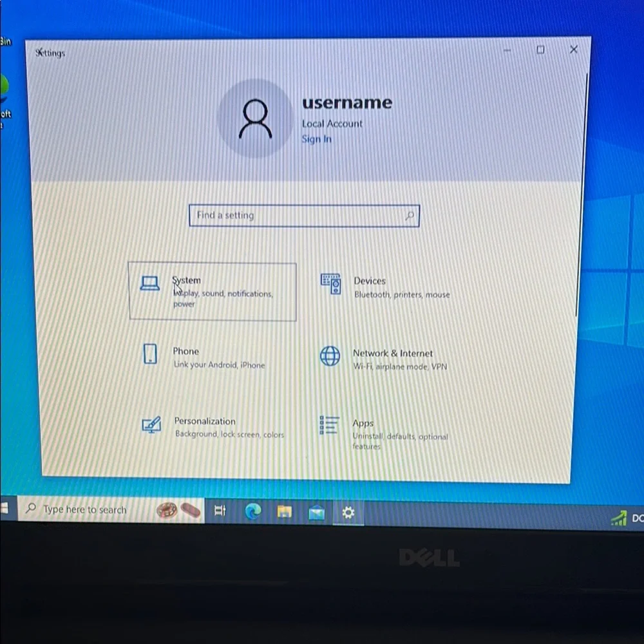The width and height of the screenshot is (644, 644).
Task: Click the user avatar picture
Action: (255, 118)
